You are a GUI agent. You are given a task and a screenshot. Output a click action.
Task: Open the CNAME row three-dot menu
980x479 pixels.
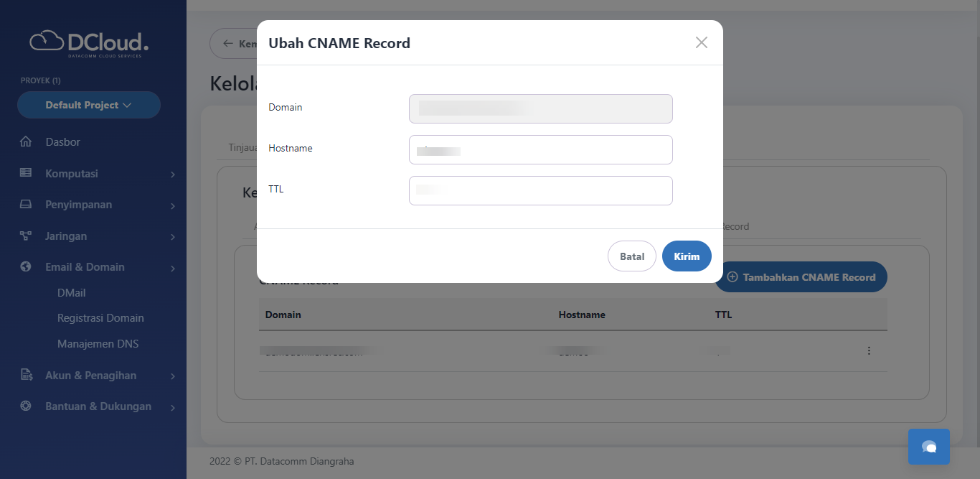pyautogui.click(x=869, y=351)
